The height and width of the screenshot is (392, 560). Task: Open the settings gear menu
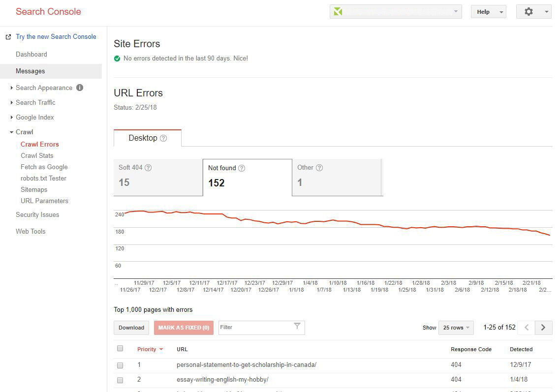(x=533, y=12)
